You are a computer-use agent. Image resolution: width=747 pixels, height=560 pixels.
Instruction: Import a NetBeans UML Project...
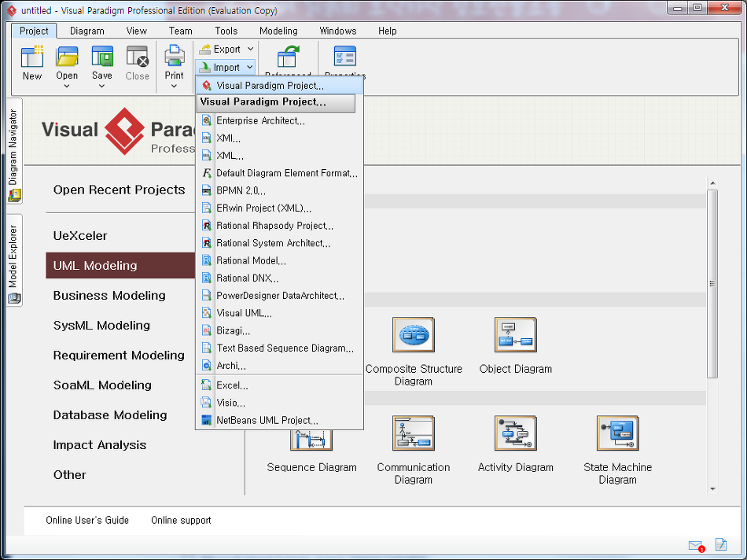279,420
